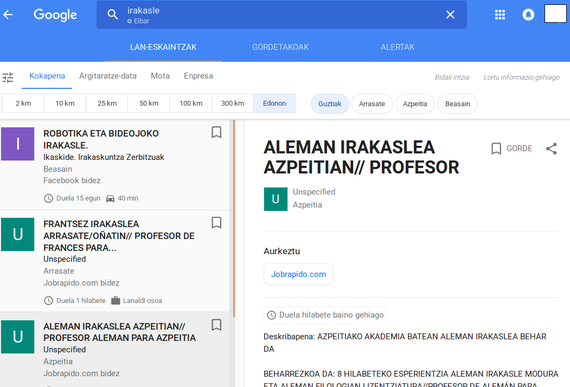Bookmark the Aleman irakaslea list item

(216, 325)
